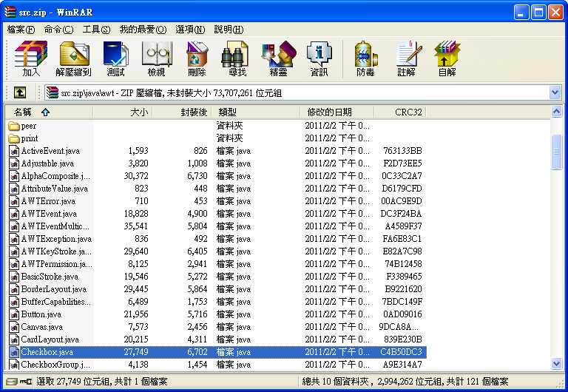Select the Button.java file icon
Image resolution: width=568 pixels, height=392 pixels.
point(14,314)
